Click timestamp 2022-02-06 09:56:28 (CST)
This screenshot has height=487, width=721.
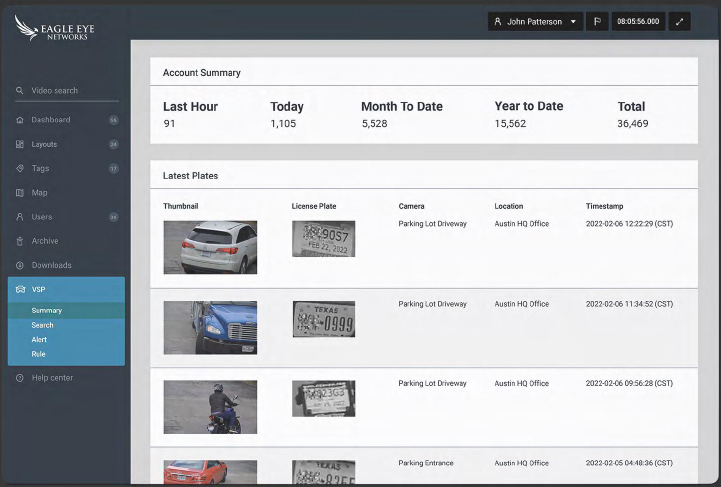point(629,383)
